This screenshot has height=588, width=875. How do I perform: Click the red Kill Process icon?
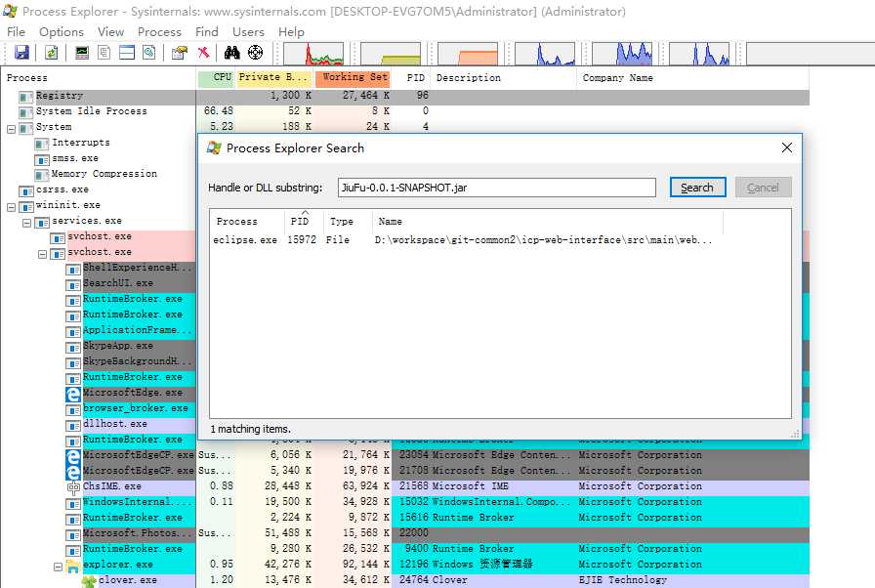[x=204, y=53]
